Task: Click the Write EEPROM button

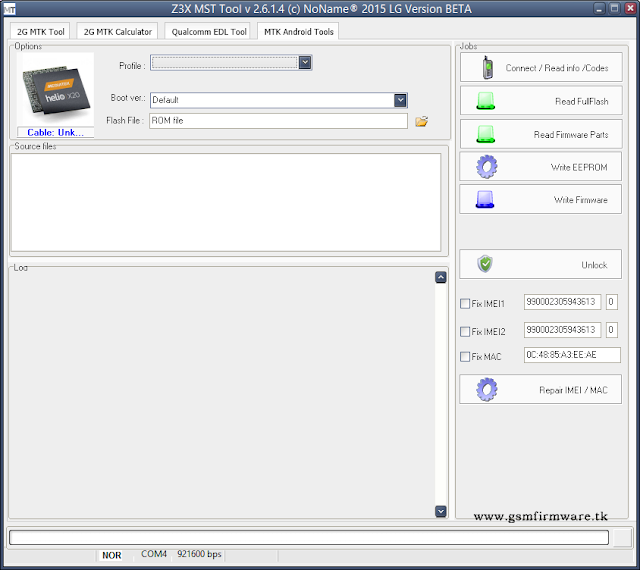Action: [540, 167]
